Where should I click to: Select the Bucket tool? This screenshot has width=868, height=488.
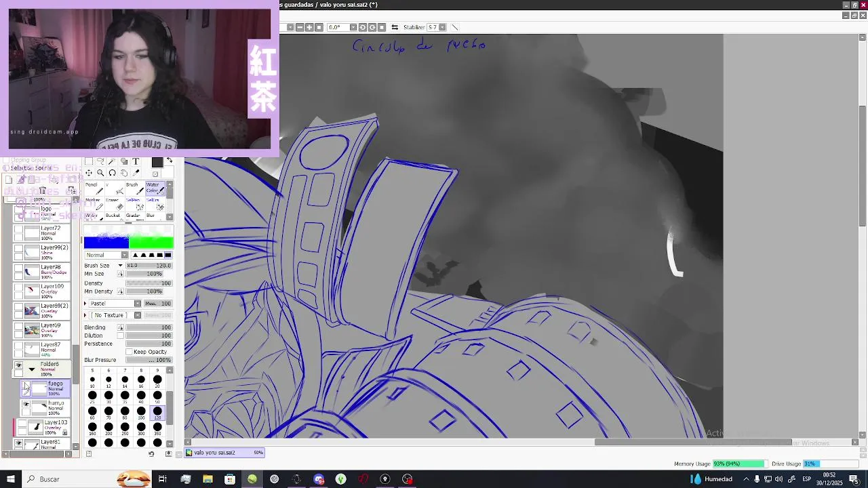coord(115,216)
